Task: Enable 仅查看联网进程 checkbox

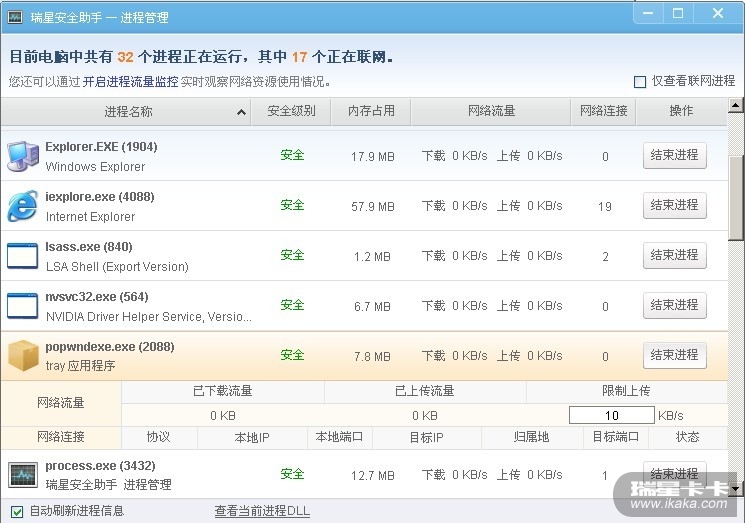Action: click(x=640, y=82)
